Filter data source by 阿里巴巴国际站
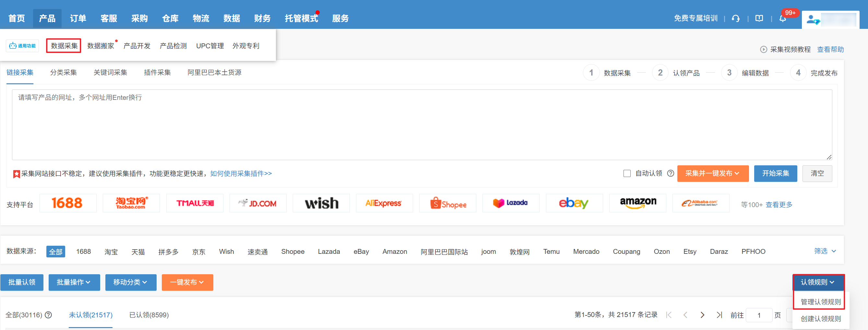The image size is (868, 330). tap(444, 252)
